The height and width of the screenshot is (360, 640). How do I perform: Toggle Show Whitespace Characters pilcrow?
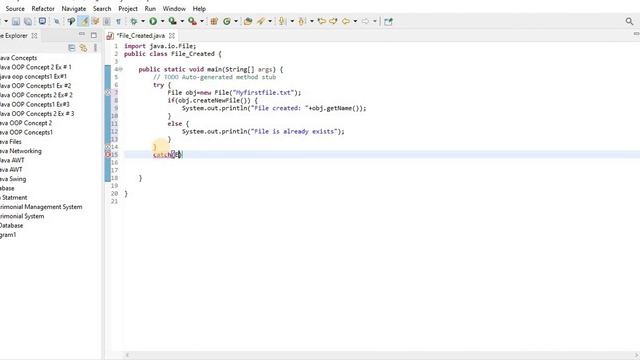pos(118,21)
